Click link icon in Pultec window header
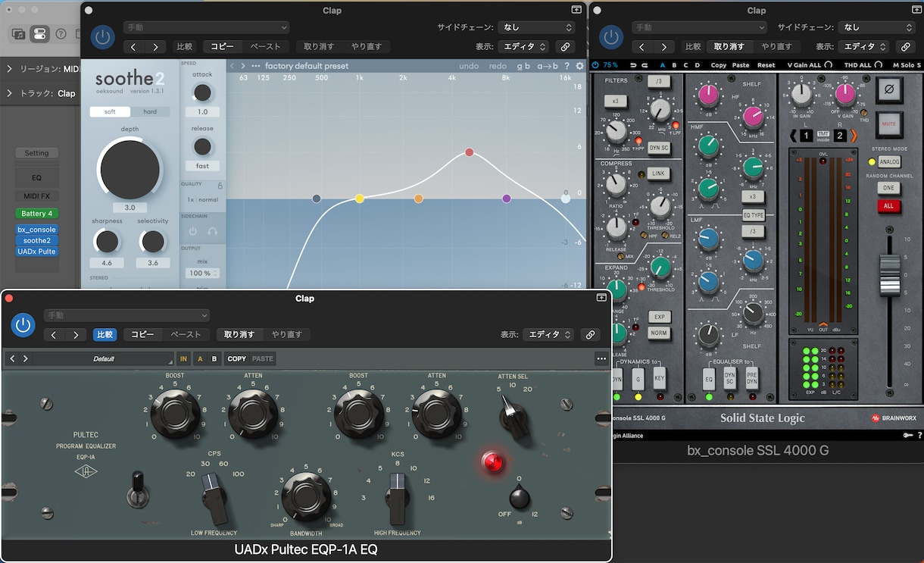 [x=590, y=334]
